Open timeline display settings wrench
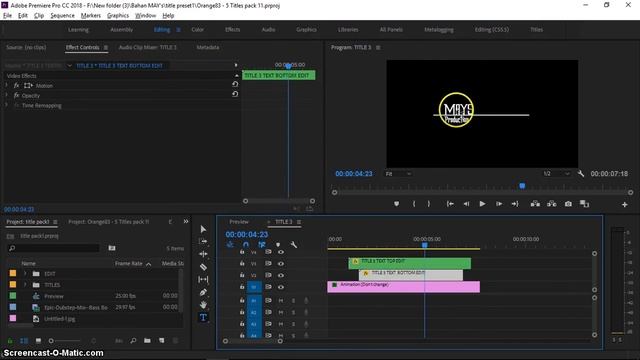This screenshot has height=360, width=640. point(293,244)
